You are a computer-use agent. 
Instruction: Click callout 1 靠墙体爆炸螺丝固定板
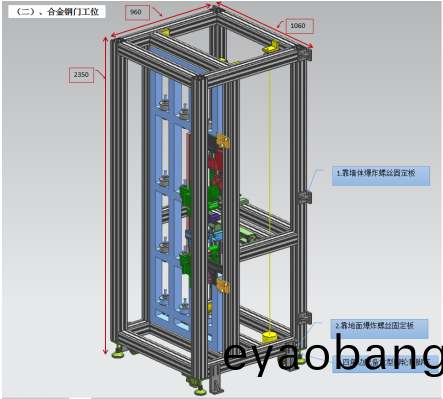pos(381,176)
